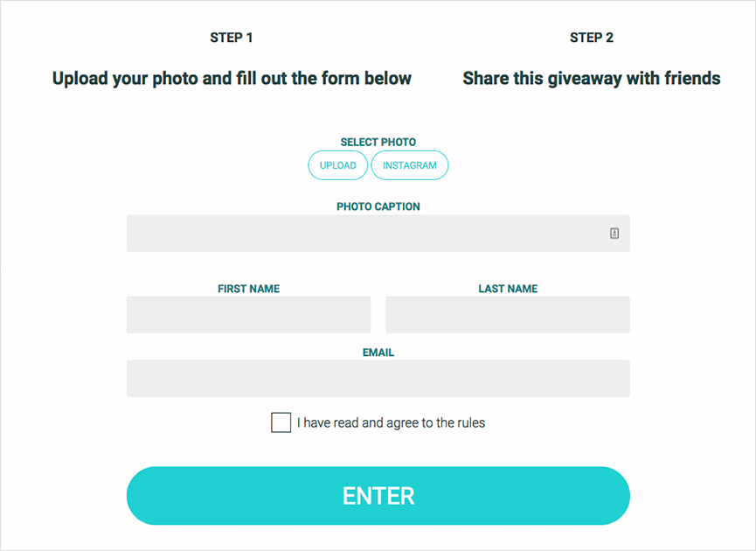The width and height of the screenshot is (756, 551).
Task: Select the Last Name input box
Action: coord(508,314)
